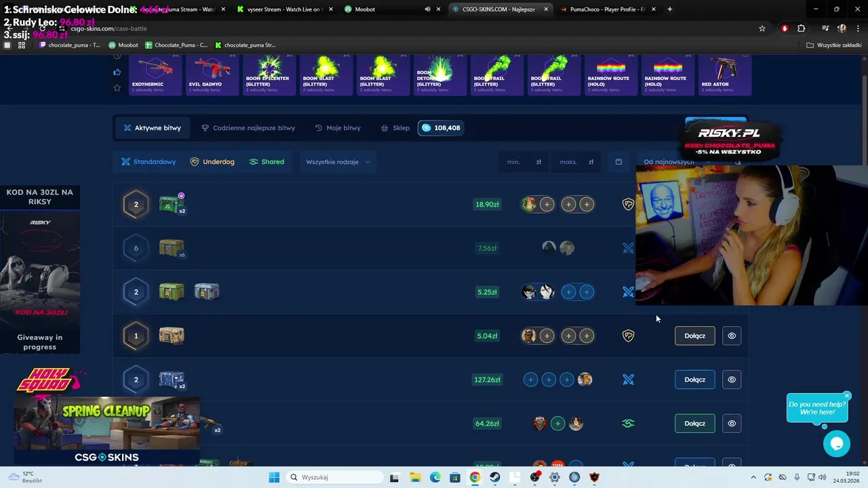Open File Explorer from the taskbar
The width and height of the screenshot is (868, 488).
click(415, 477)
